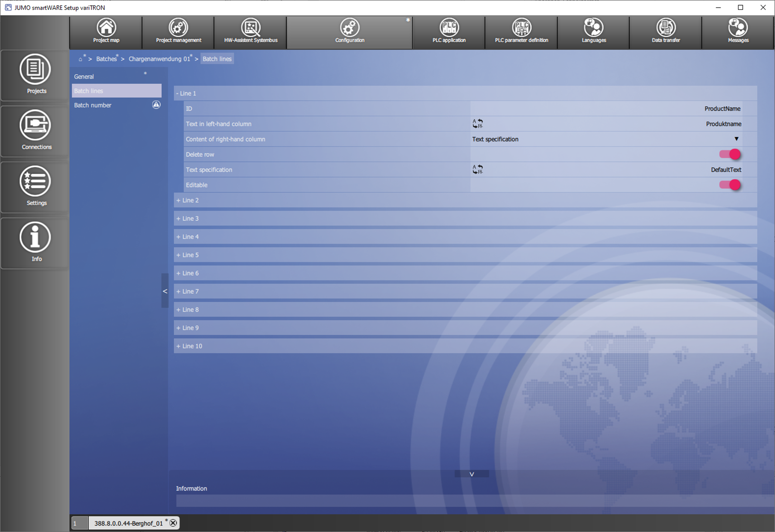Viewport: 775px width, 532px height.
Task: Expand the Line 2 section
Action: [188, 201]
